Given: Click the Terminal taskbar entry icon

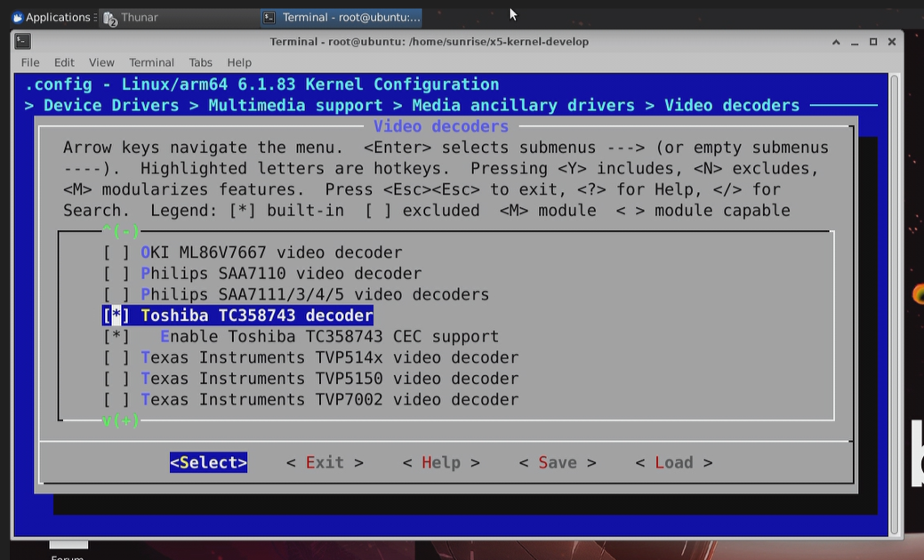Looking at the screenshot, I should (269, 18).
